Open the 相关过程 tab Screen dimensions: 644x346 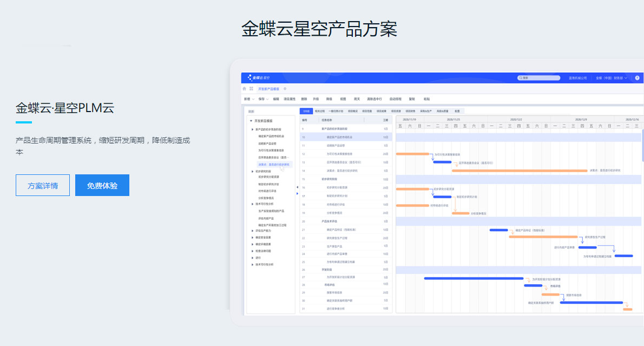pyautogui.click(x=319, y=111)
